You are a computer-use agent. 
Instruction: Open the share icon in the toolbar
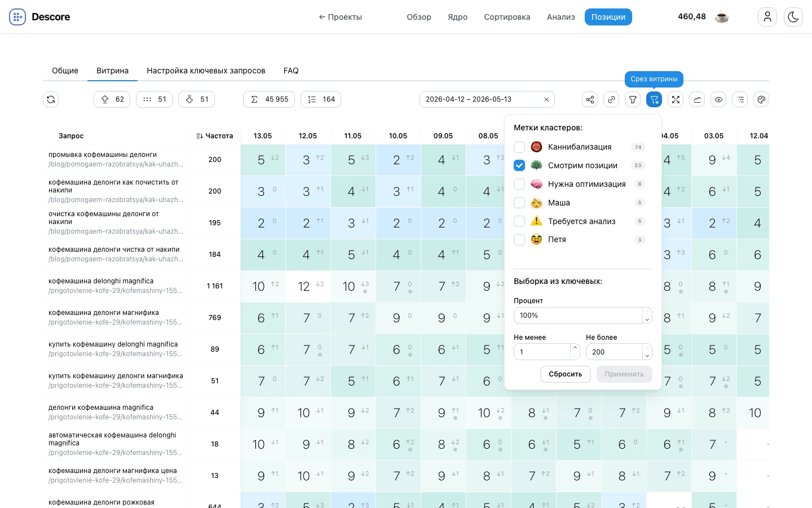pos(590,99)
